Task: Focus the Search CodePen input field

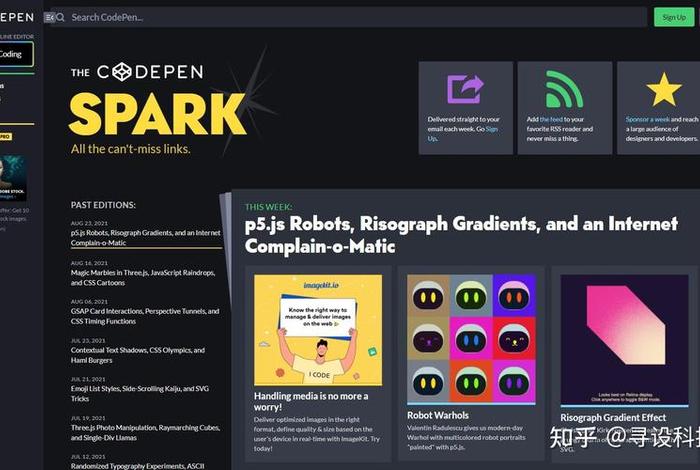Action: (x=348, y=17)
